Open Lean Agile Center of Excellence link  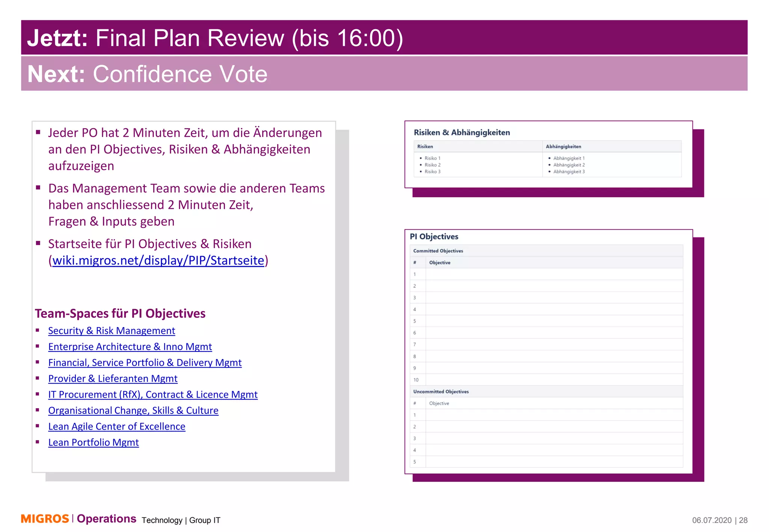point(117,427)
